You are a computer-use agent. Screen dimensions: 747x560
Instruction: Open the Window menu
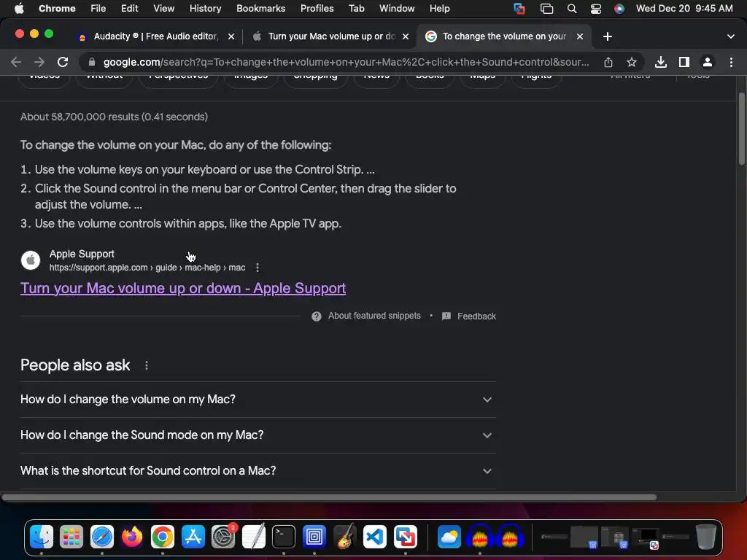click(x=397, y=9)
